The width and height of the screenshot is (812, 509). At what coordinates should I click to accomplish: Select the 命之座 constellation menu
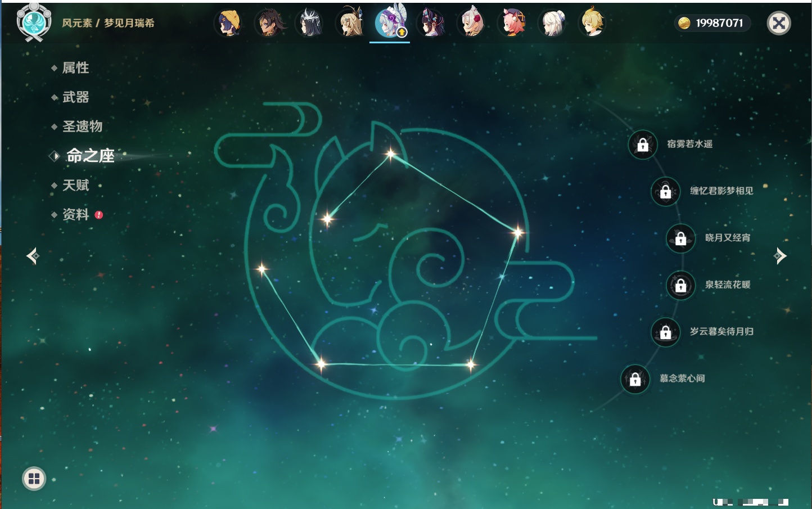[x=90, y=156]
